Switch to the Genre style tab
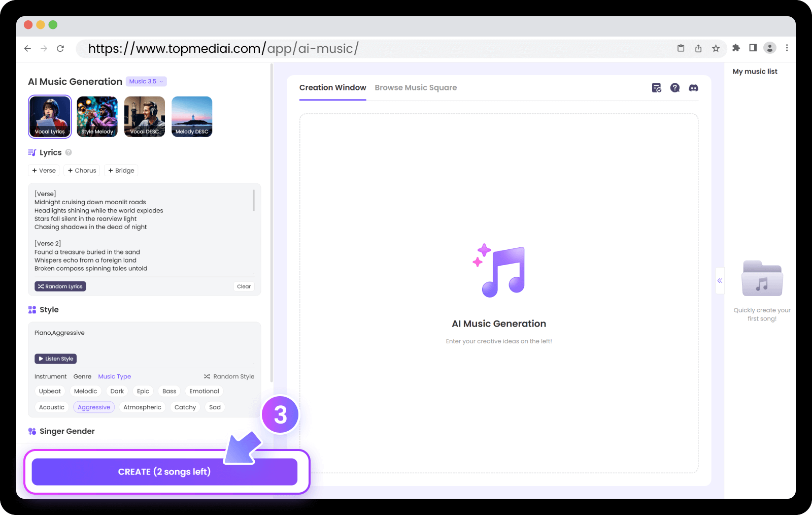This screenshot has width=812, height=515. click(x=82, y=376)
